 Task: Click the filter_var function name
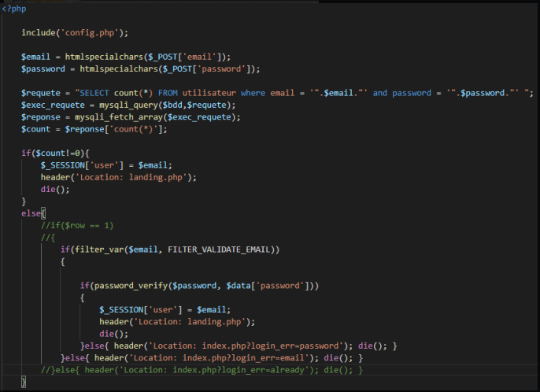coord(99,250)
